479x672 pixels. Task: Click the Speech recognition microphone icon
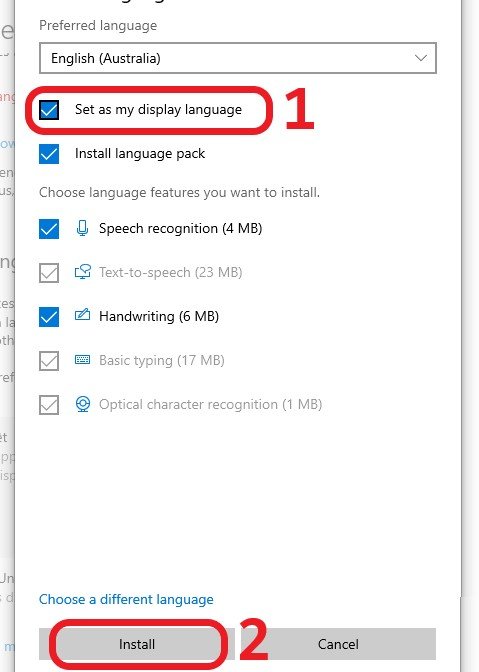[x=82, y=228]
